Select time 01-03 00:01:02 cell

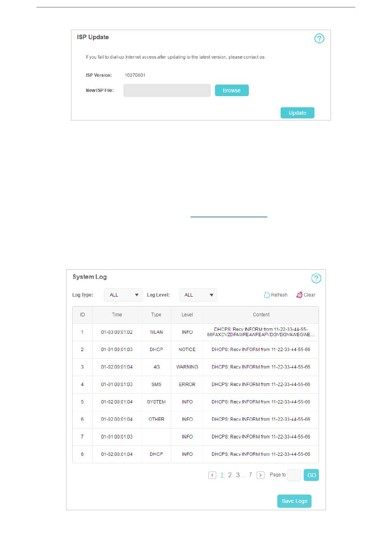[x=117, y=332]
